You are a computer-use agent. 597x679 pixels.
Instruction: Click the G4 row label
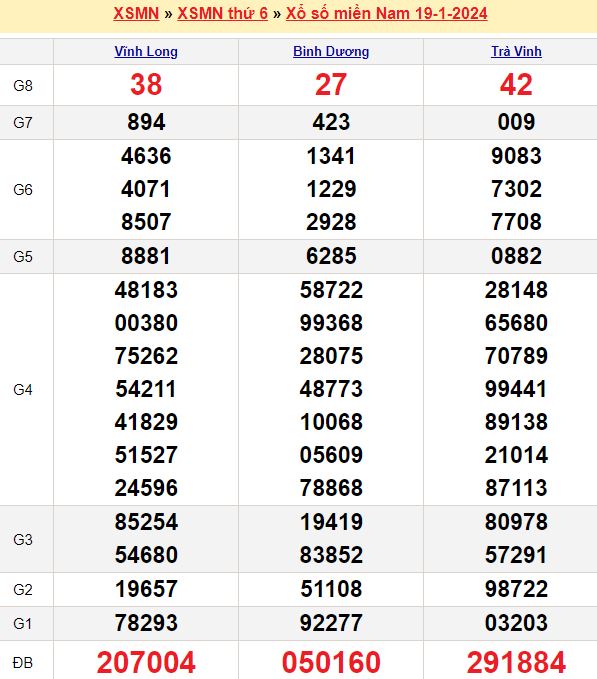(23, 390)
